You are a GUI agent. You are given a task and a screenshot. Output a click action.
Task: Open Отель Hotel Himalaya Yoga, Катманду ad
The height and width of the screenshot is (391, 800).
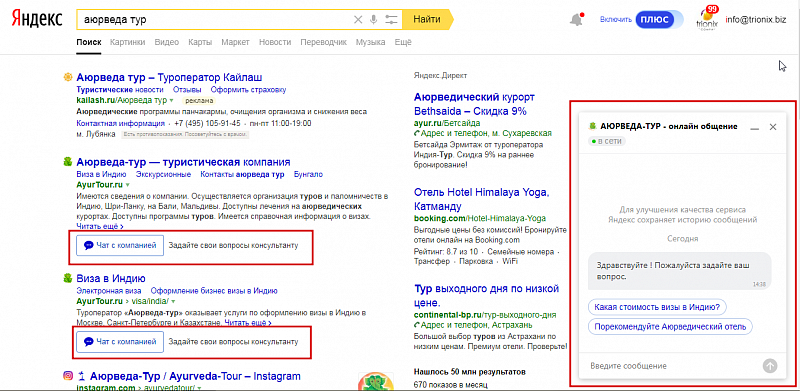click(x=482, y=200)
